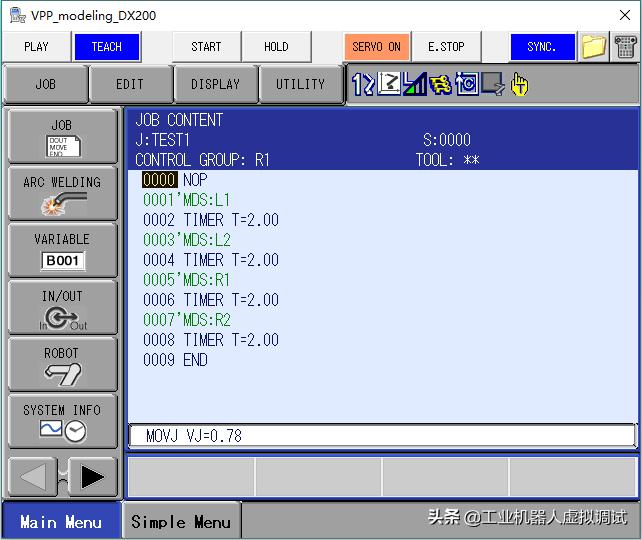
Task: Open the folder icon in the top bar
Action: point(593,47)
